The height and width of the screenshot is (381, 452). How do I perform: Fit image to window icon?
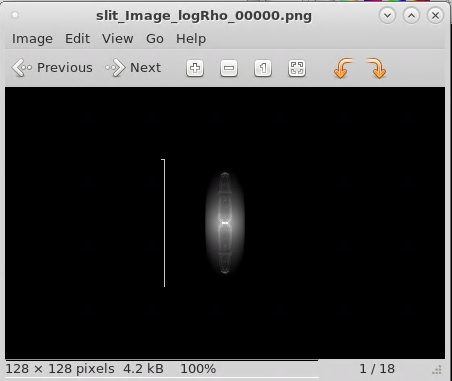point(297,68)
